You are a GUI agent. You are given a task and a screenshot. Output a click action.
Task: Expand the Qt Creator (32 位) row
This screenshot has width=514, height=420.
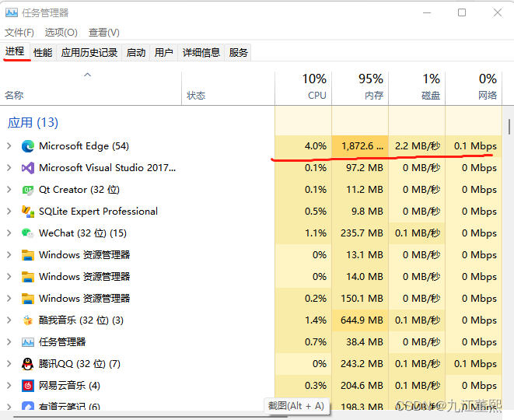pos(9,190)
